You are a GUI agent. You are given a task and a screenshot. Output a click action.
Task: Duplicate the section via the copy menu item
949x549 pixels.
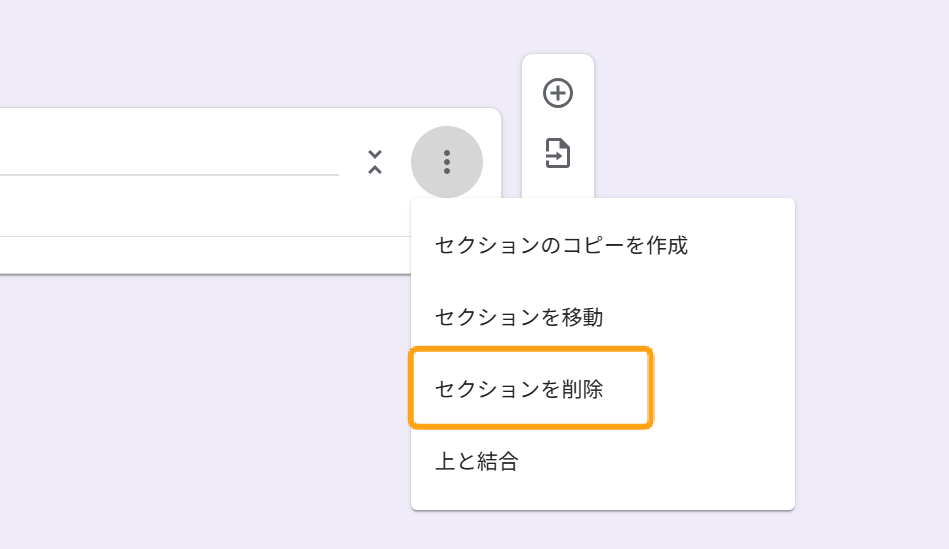561,245
